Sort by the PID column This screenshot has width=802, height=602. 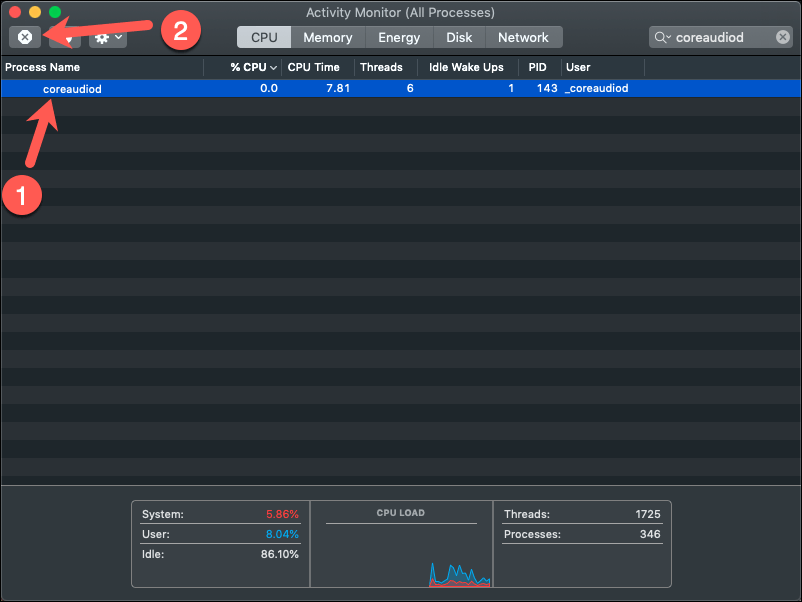537,68
